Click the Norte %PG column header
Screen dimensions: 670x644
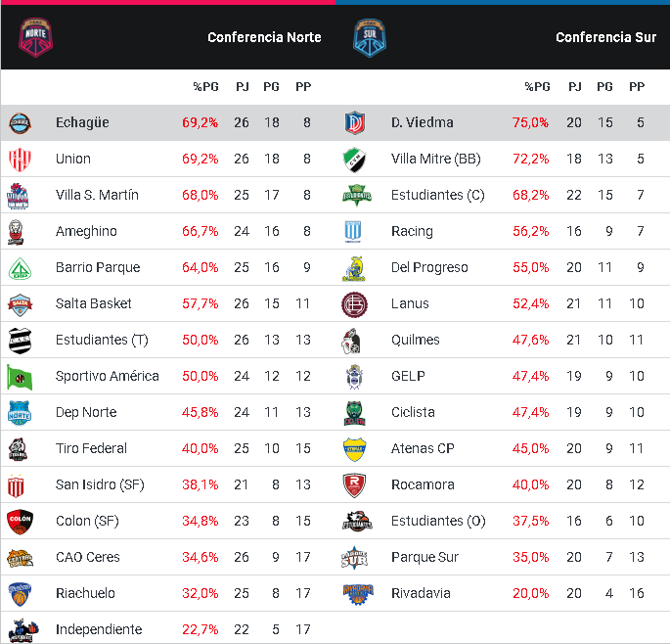point(205,87)
